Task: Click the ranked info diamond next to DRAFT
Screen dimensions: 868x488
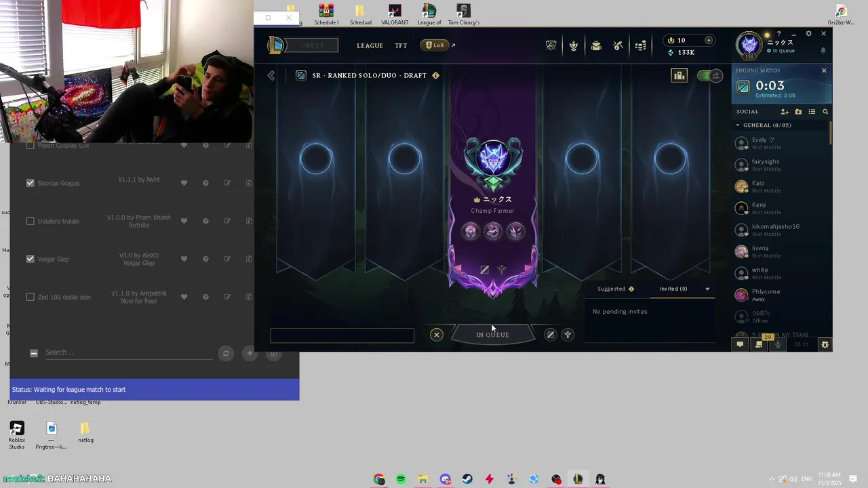Action: click(435, 75)
